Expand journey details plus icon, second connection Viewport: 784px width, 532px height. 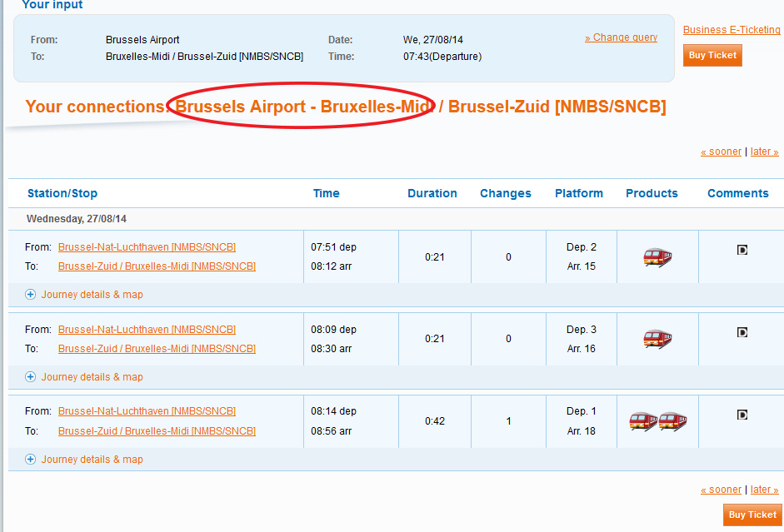click(x=31, y=376)
